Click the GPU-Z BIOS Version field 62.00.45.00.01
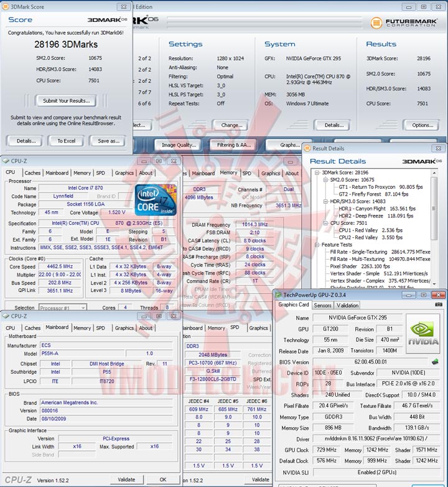The width and height of the screenshot is (448, 487). (x=370, y=362)
